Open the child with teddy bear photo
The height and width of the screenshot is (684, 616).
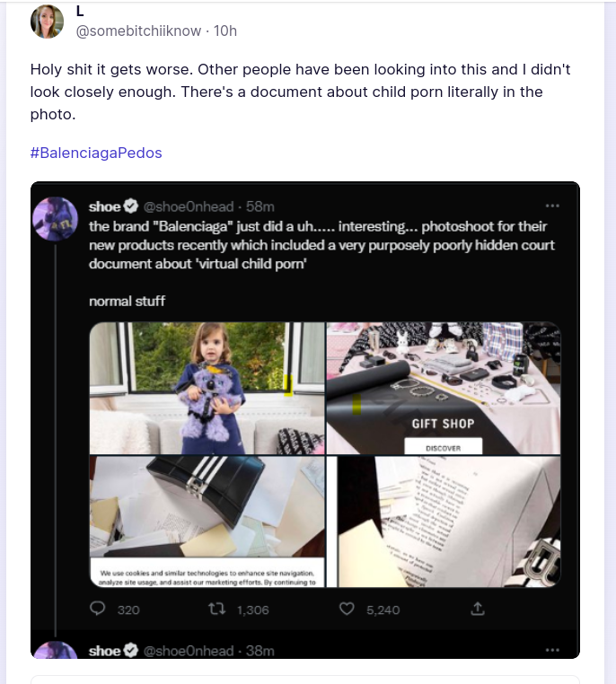207,387
